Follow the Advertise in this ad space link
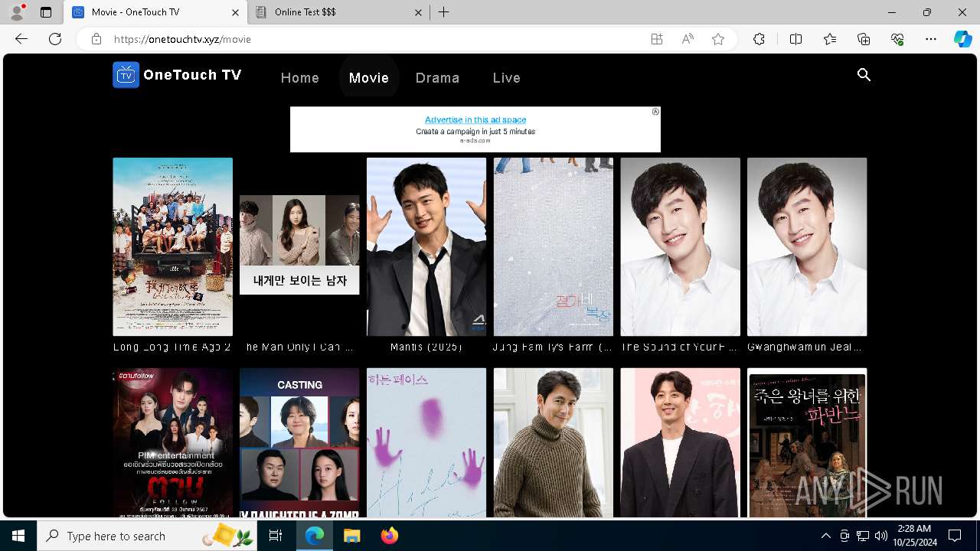The image size is (980, 551). (x=475, y=119)
